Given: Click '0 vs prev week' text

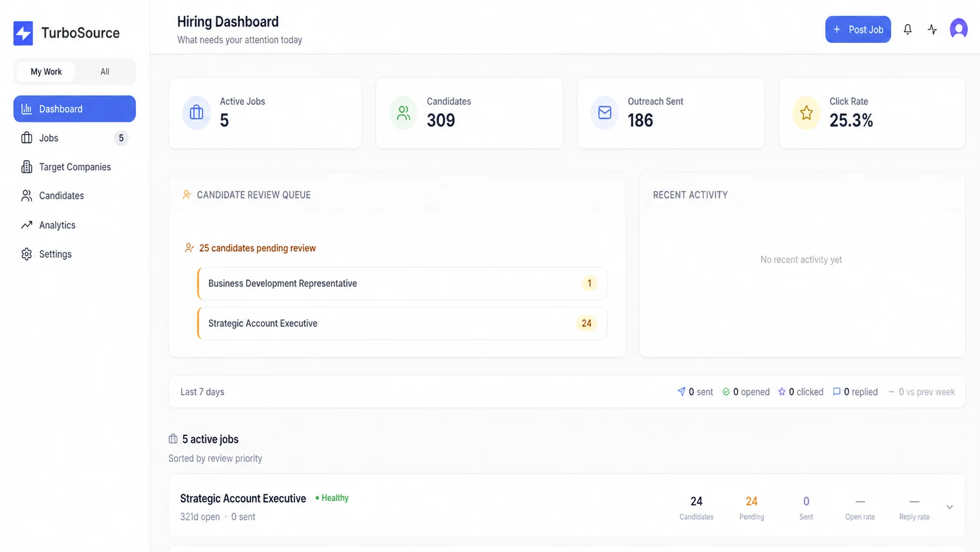Looking at the screenshot, I should tap(927, 392).
